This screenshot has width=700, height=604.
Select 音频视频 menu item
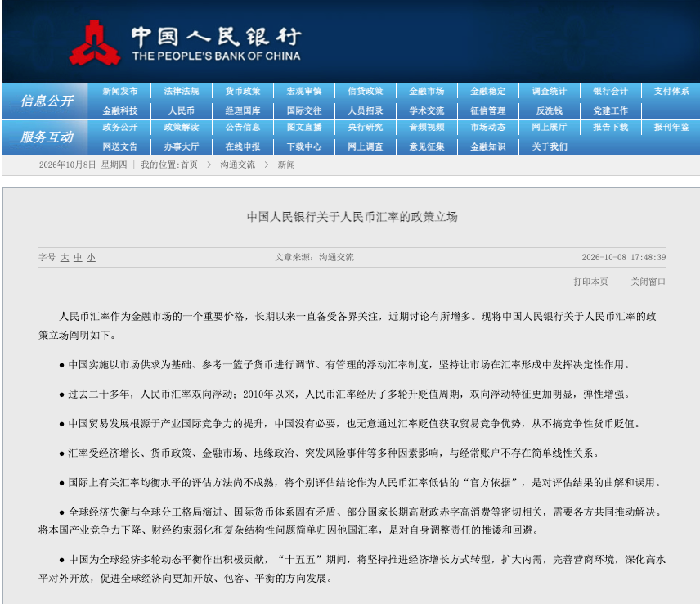(x=427, y=128)
